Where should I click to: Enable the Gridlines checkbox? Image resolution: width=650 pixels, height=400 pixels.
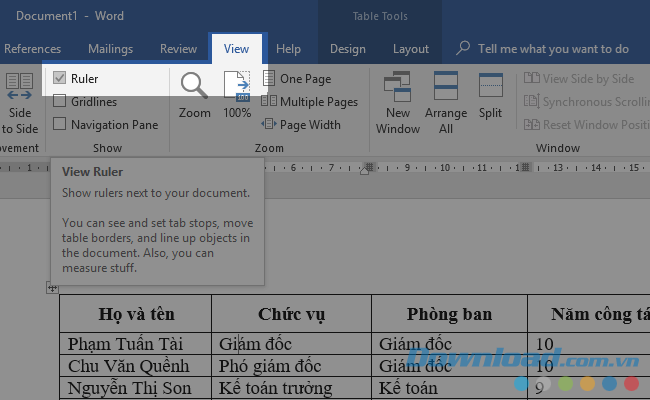(60, 101)
